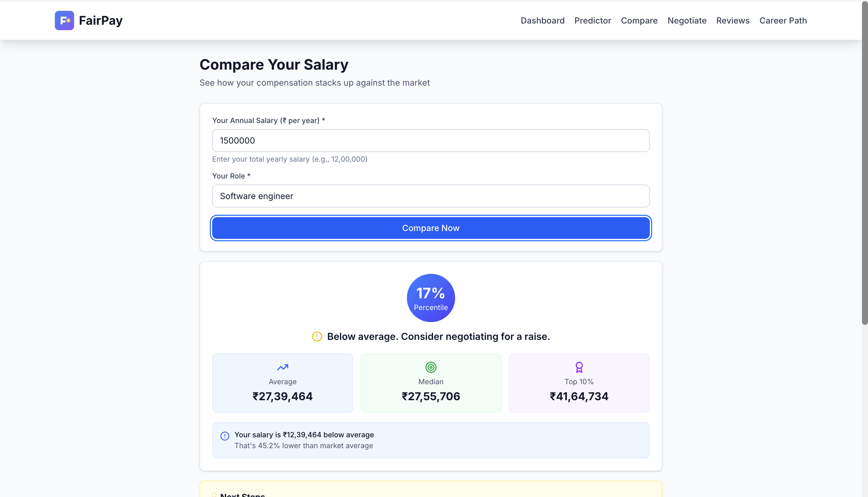868x497 pixels.
Task: Focus the Annual Salary input field
Action: tap(431, 140)
